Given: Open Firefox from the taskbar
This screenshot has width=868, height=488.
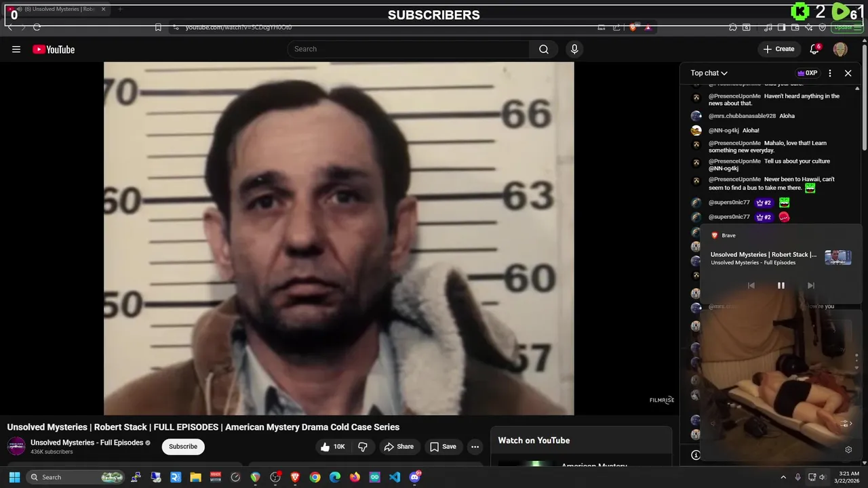Looking at the screenshot, I should click(355, 477).
